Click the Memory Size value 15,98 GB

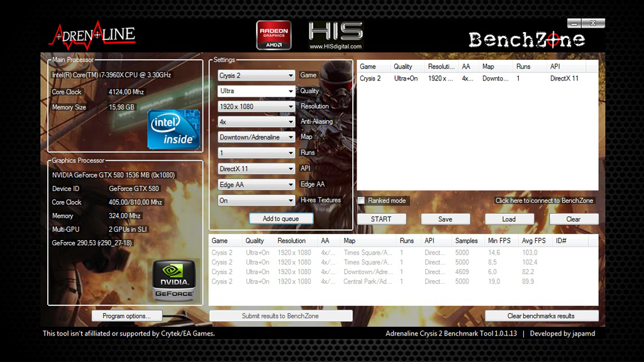(x=121, y=107)
